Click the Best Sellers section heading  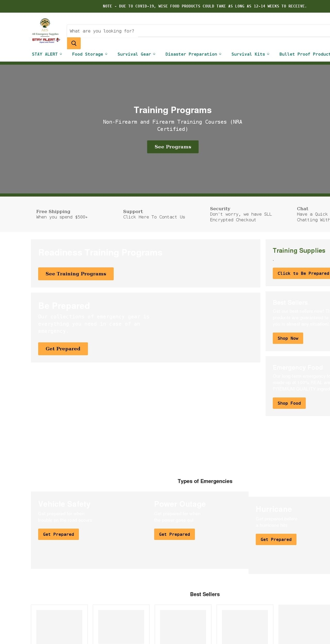(x=205, y=594)
